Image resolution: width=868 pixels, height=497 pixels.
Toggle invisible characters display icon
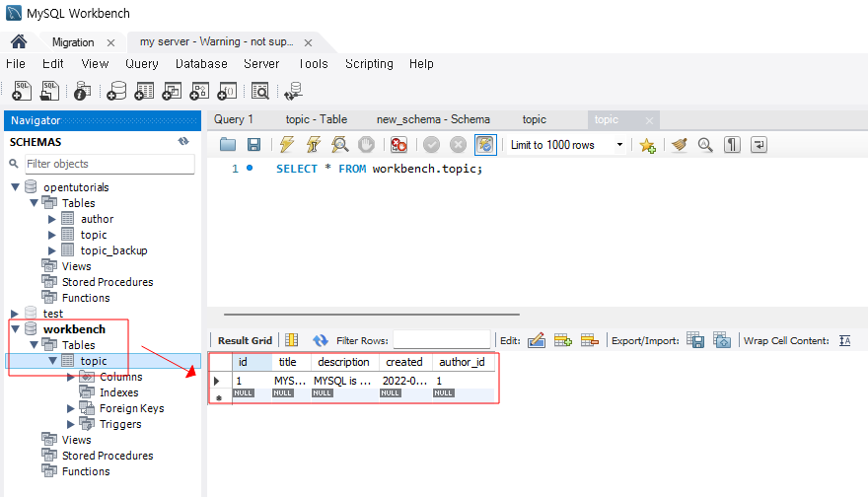(x=732, y=145)
